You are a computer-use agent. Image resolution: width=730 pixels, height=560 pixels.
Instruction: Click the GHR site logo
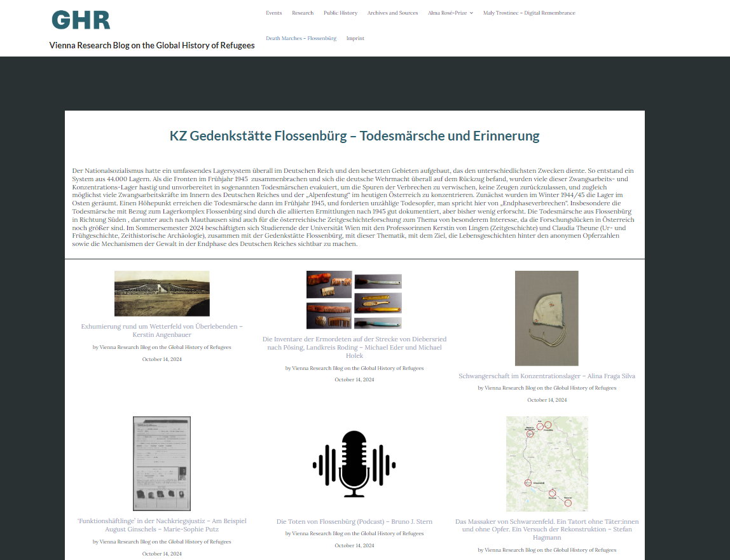pyautogui.click(x=81, y=20)
